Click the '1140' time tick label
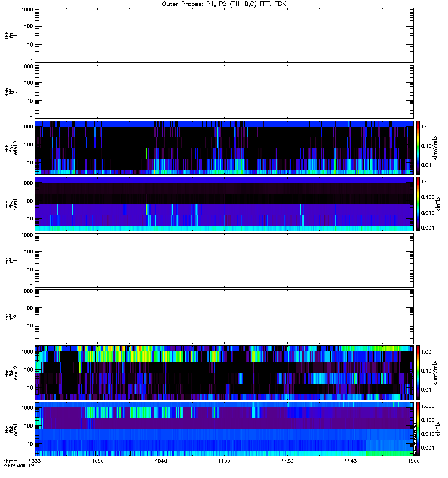This screenshot has width=448, height=478. (351, 461)
